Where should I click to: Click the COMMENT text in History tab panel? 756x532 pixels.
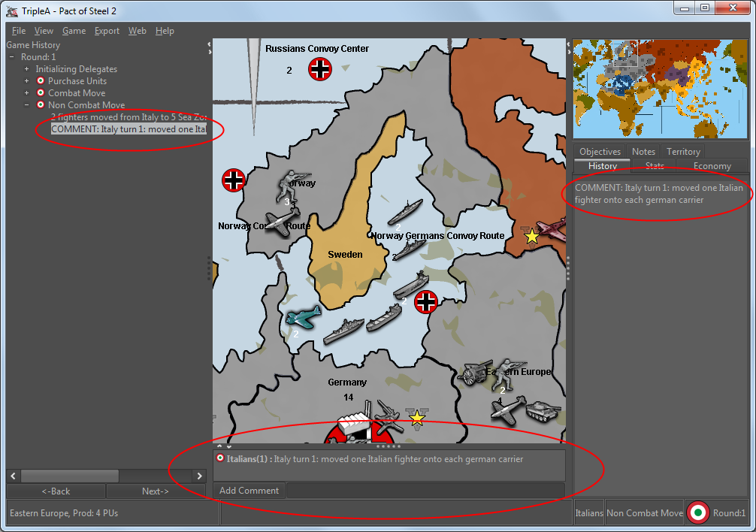click(x=658, y=194)
